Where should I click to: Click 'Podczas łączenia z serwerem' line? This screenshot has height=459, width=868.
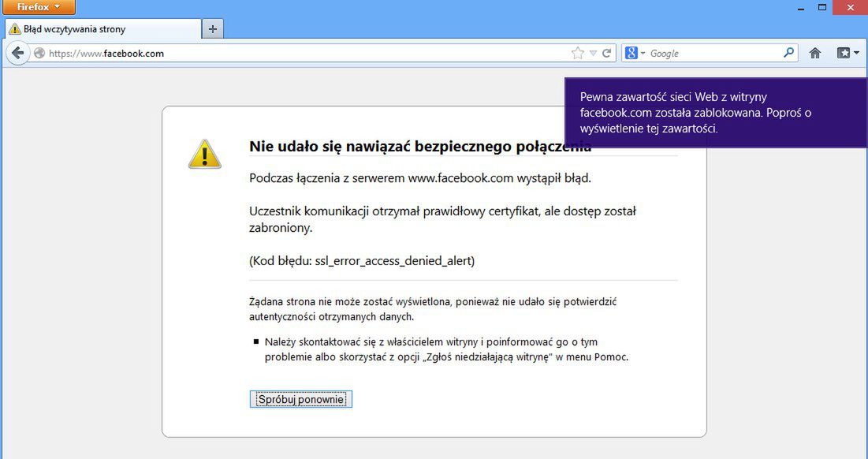[420, 178]
